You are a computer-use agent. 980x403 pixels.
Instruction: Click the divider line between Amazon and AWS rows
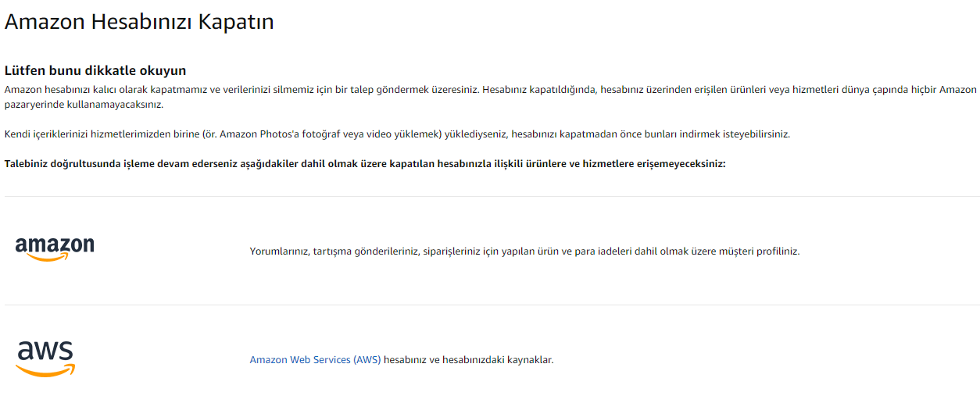tap(491, 305)
